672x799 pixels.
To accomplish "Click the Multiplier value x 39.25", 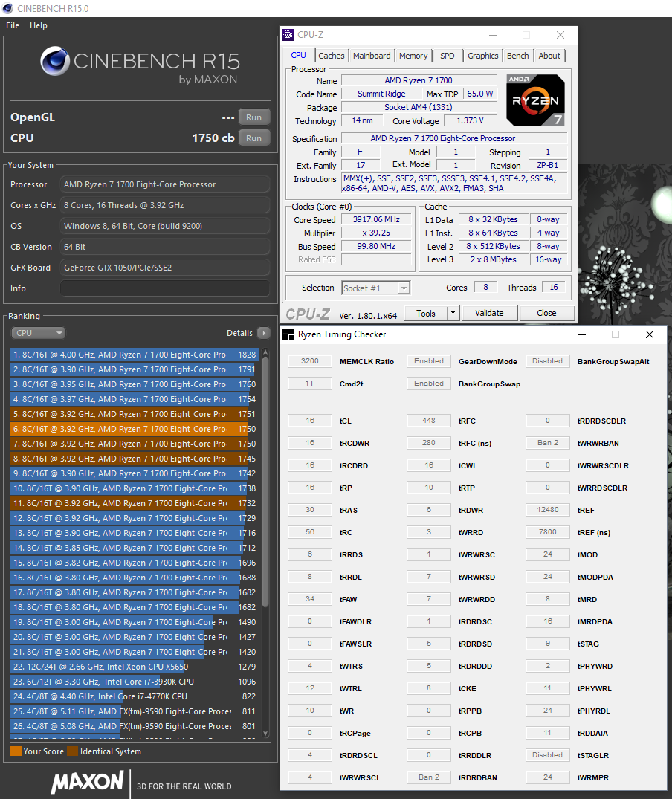I will 376,233.
